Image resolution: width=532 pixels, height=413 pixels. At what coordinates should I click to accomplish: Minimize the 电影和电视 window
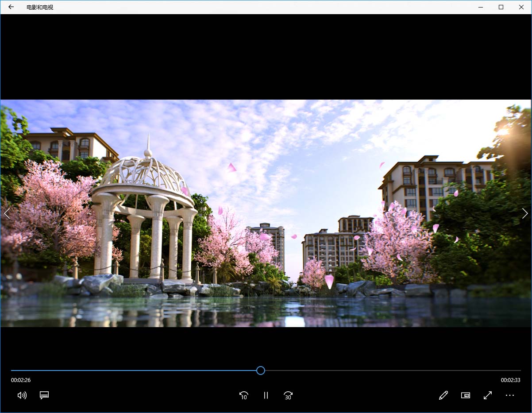(x=481, y=7)
